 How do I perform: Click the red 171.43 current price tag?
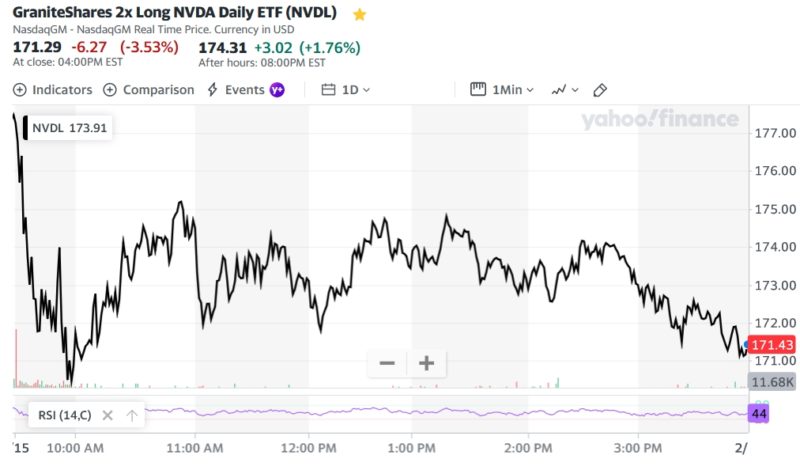pos(771,344)
